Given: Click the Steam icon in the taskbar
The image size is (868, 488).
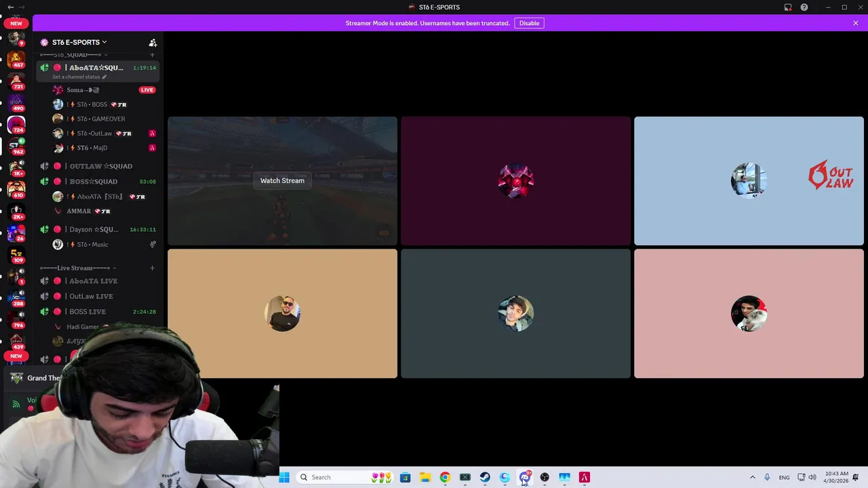Looking at the screenshot, I should (x=485, y=477).
